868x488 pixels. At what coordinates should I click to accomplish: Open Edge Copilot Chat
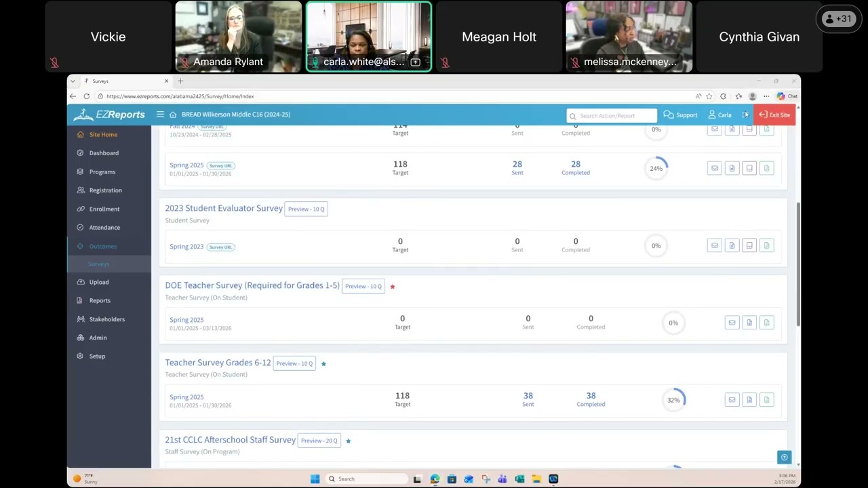(x=787, y=96)
